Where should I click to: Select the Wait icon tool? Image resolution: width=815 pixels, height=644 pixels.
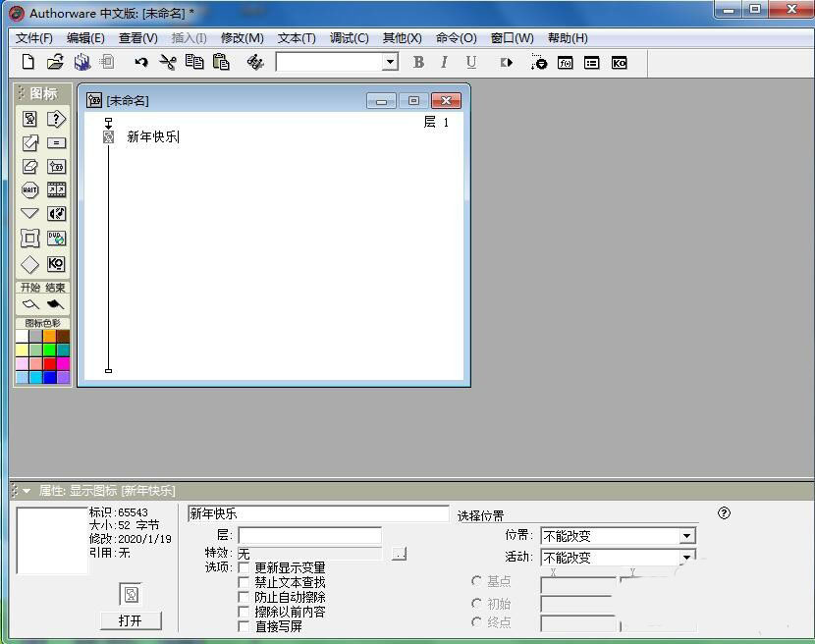coord(29,189)
